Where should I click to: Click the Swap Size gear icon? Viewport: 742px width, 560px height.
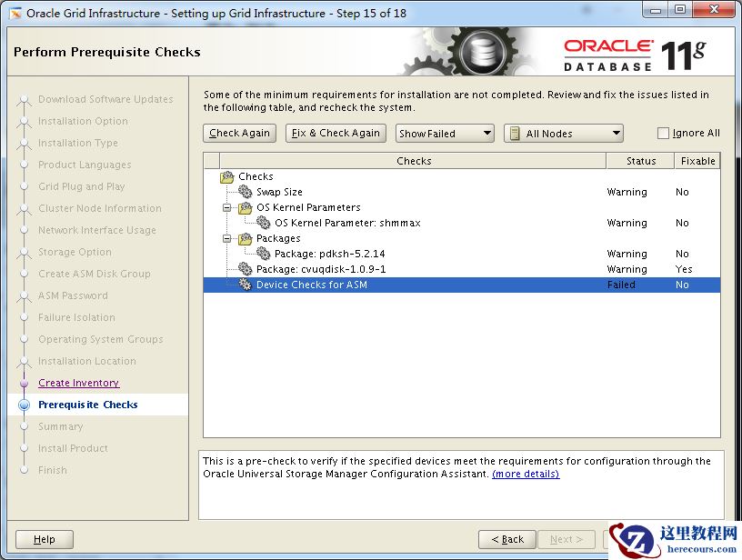(x=246, y=192)
